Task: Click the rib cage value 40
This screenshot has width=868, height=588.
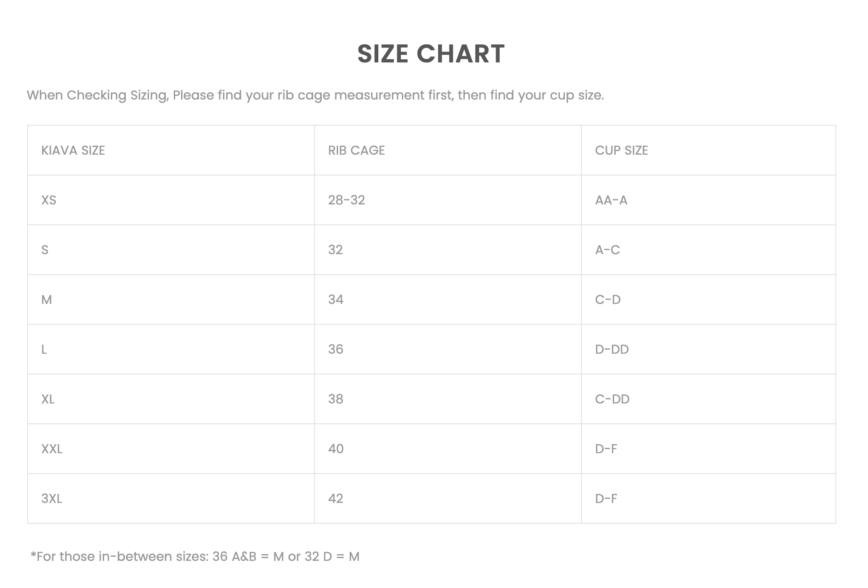Action: [335, 449]
